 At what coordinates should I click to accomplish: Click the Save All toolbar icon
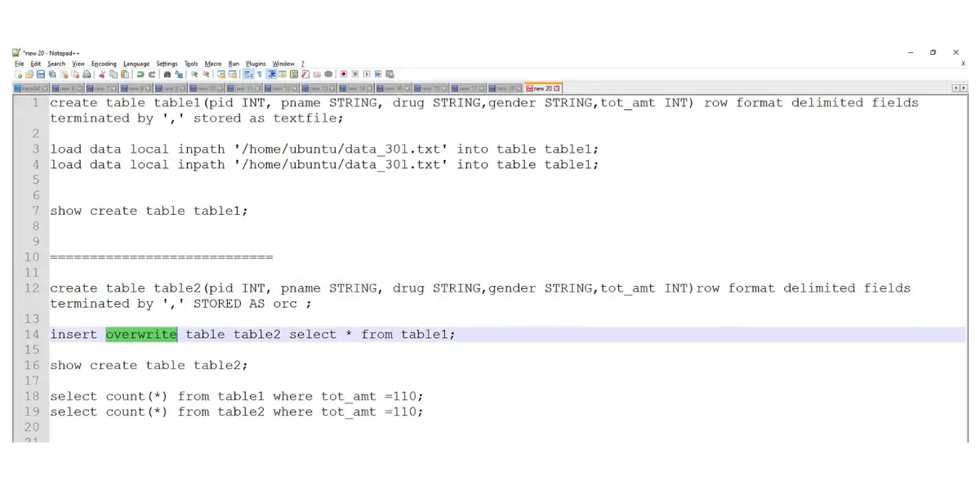click(52, 73)
